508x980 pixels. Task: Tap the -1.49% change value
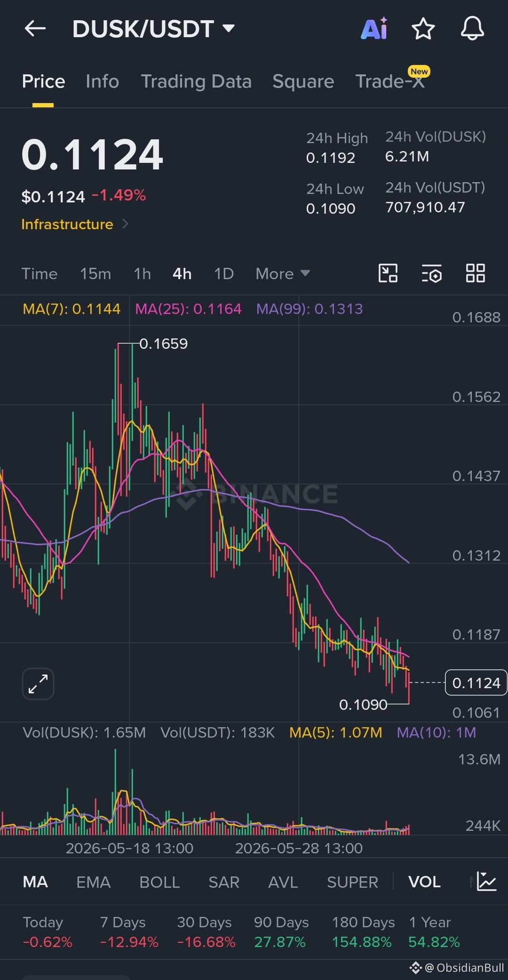click(119, 195)
